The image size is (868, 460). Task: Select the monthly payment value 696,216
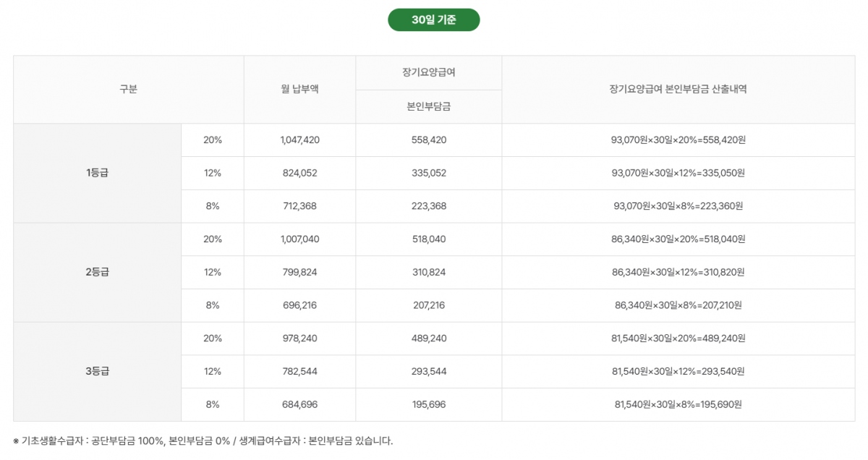point(299,305)
